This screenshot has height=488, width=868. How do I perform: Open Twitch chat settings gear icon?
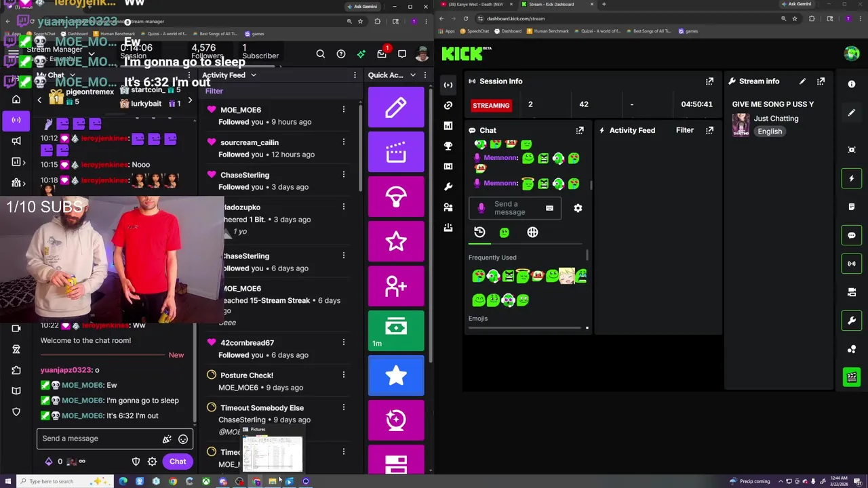point(152,462)
